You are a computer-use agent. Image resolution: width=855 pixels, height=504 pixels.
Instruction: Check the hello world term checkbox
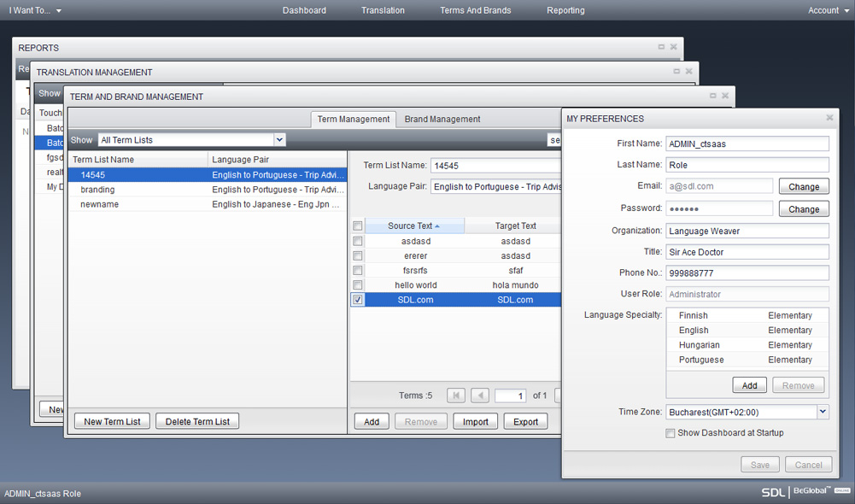click(x=358, y=285)
